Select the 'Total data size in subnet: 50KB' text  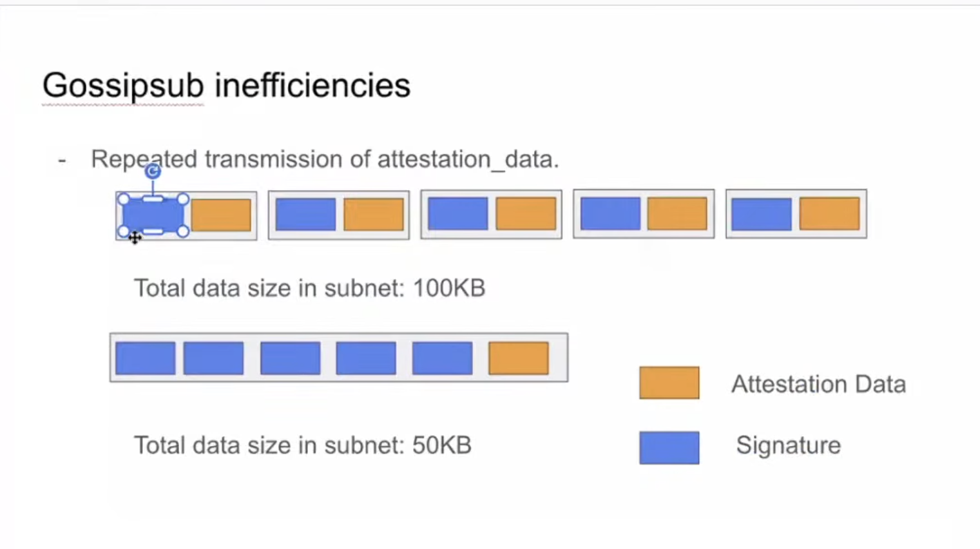point(303,445)
